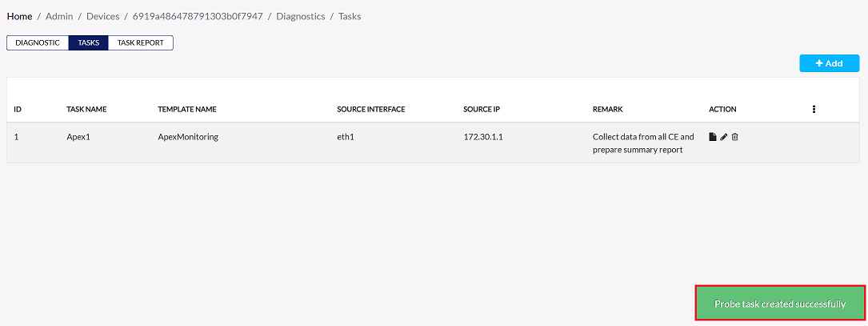868x326 pixels.
Task: Open the three-dot column options menu
Action: pyautogui.click(x=814, y=109)
